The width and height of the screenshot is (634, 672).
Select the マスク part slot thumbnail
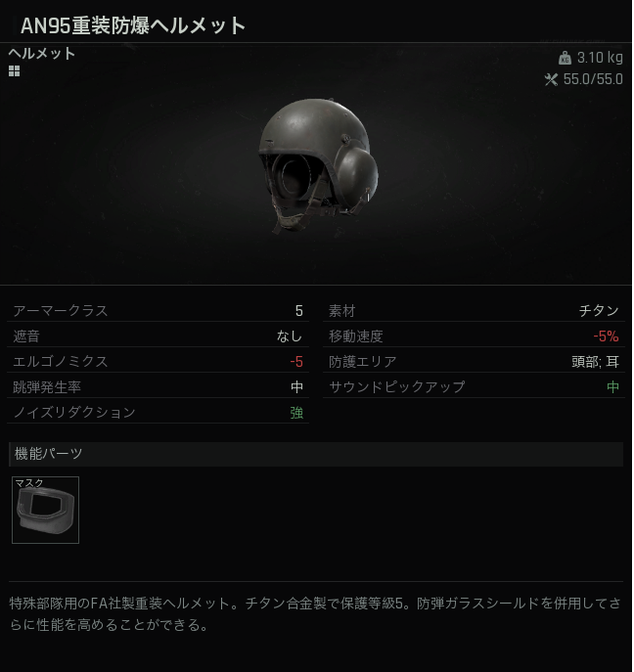point(45,511)
